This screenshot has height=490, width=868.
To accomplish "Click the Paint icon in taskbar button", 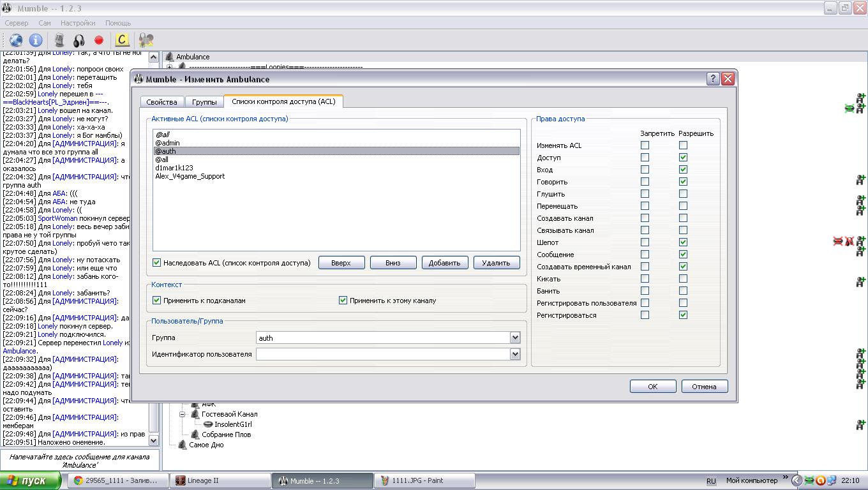I will pos(385,480).
